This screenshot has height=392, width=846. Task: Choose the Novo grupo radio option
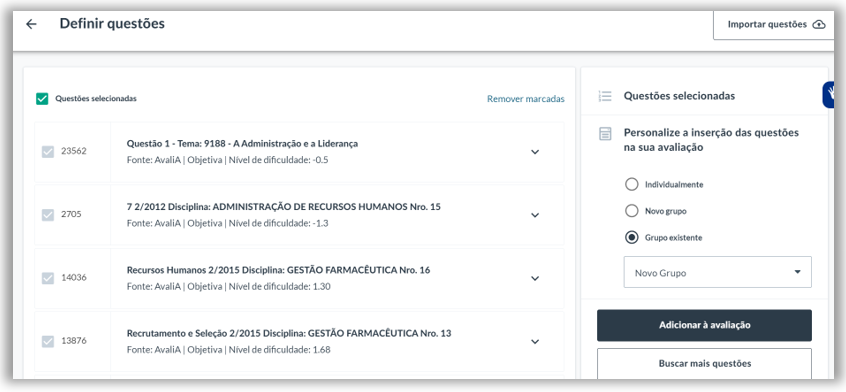[x=631, y=211]
